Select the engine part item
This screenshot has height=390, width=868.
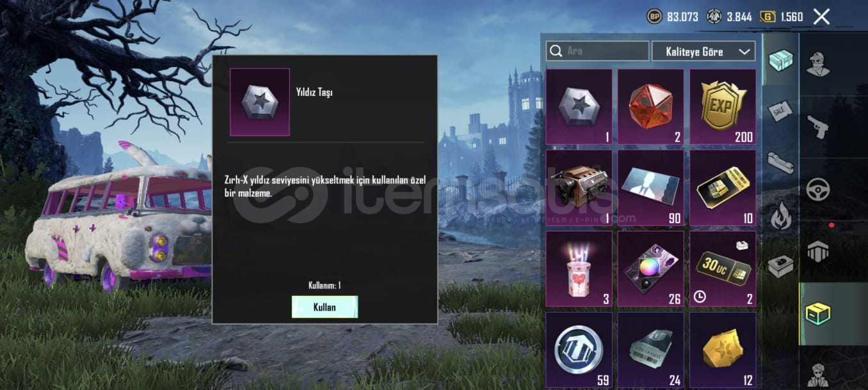point(579,188)
